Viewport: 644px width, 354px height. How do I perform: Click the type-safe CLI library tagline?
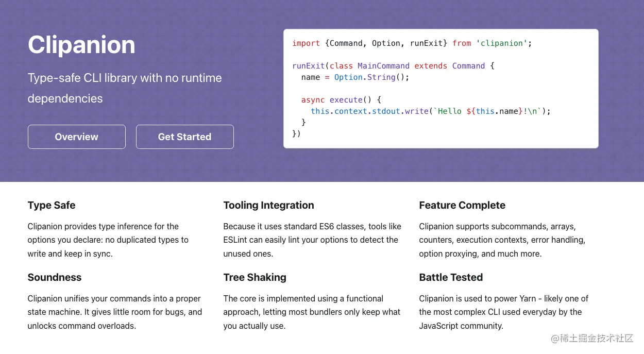(x=125, y=88)
